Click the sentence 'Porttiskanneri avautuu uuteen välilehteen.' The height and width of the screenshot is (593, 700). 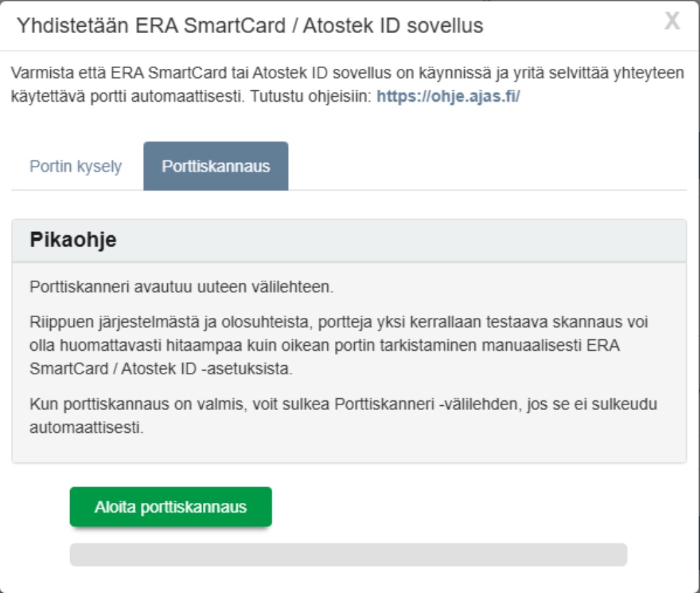(x=182, y=286)
